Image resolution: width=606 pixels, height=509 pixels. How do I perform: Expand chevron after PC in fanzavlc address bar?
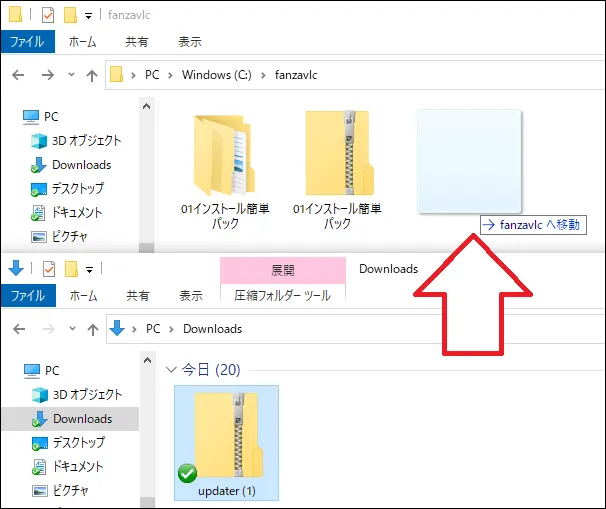(x=170, y=75)
